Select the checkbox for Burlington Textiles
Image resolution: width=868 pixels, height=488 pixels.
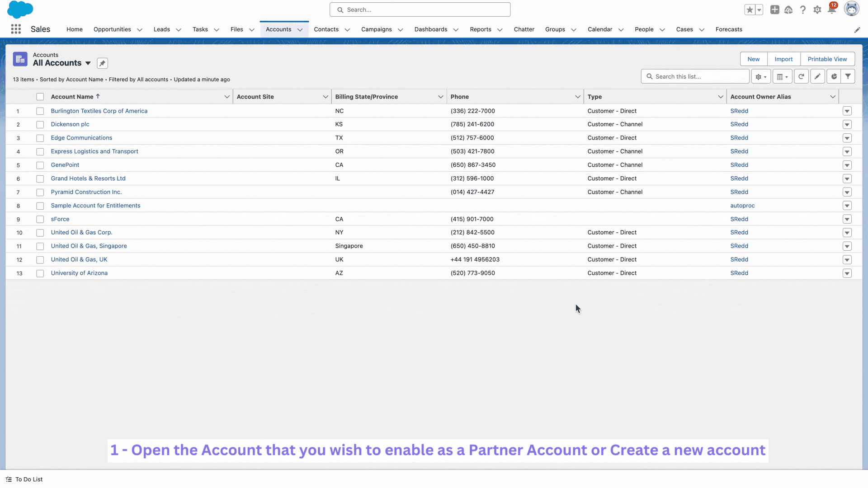[40, 111]
